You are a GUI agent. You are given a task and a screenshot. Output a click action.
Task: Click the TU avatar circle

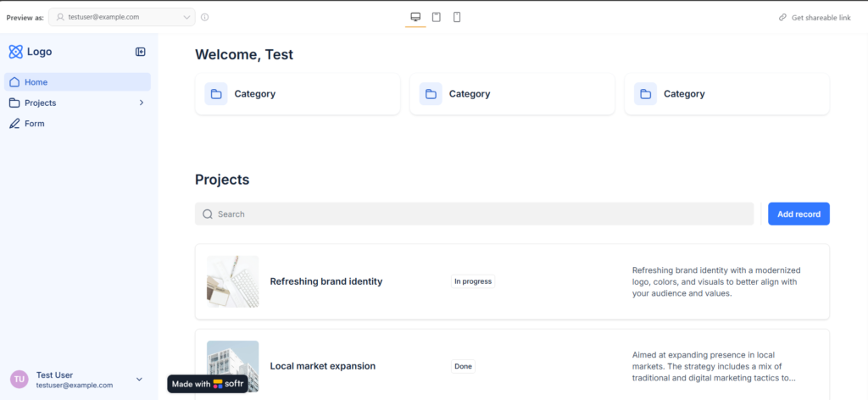click(19, 380)
